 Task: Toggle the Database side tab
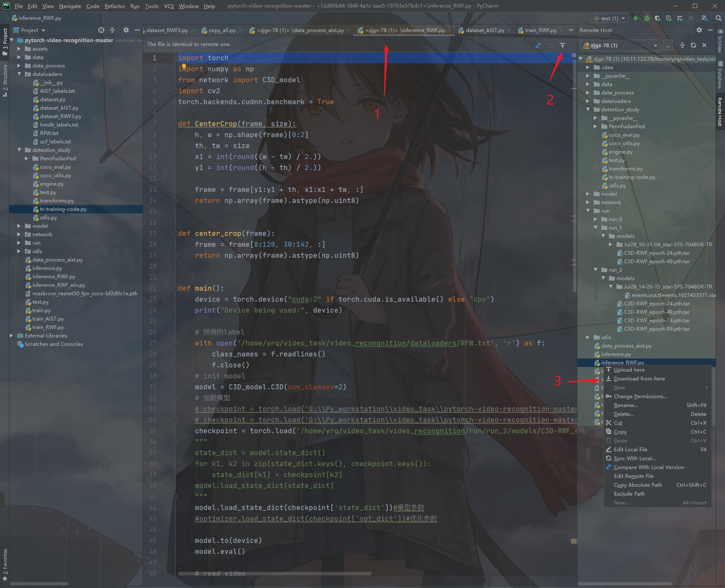point(720,75)
